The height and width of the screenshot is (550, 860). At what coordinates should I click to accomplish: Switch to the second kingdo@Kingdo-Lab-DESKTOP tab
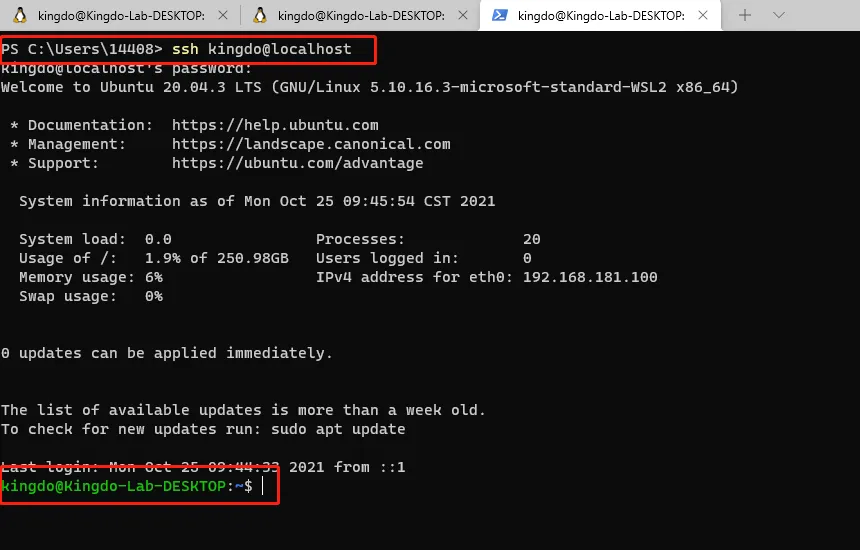pyautogui.click(x=360, y=15)
